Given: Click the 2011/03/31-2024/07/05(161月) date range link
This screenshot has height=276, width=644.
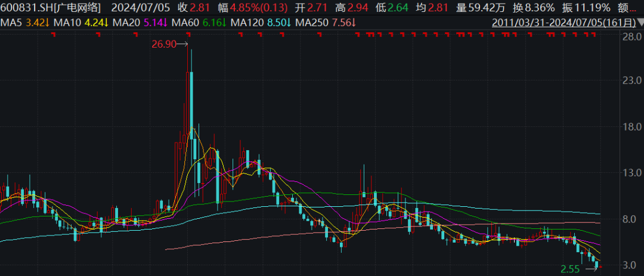Looking at the screenshot, I should (x=564, y=23).
